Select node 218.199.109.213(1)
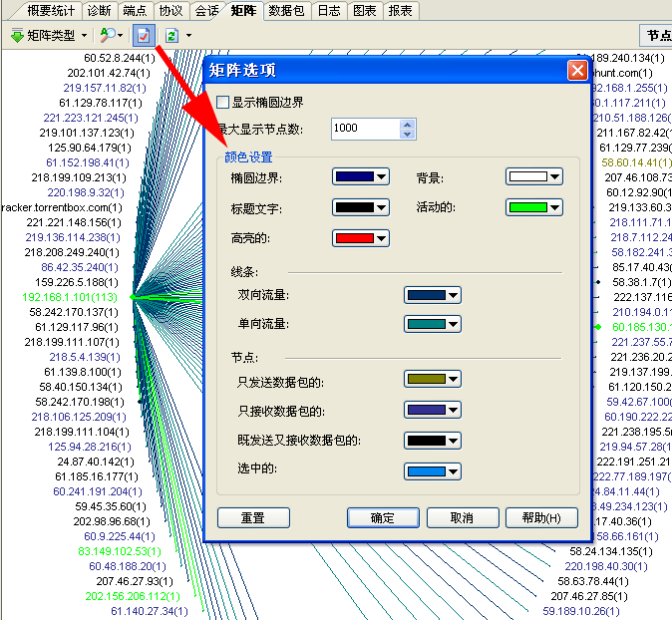This screenshot has height=620, width=672. pyautogui.click(x=79, y=177)
